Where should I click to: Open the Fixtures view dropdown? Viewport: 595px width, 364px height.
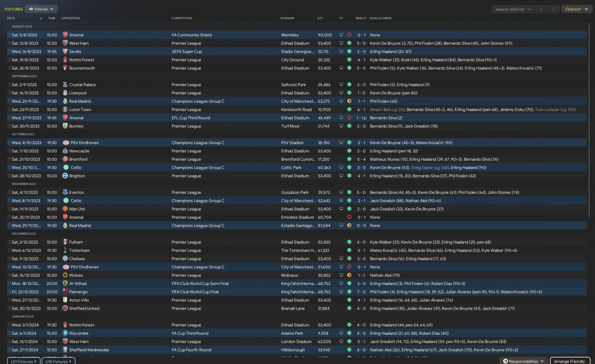click(x=41, y=9)
